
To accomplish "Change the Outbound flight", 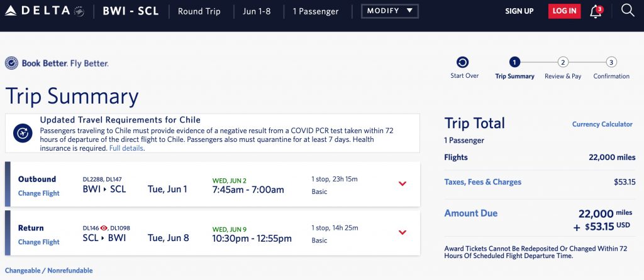I will pyautogui.click(x=39, y=193).
